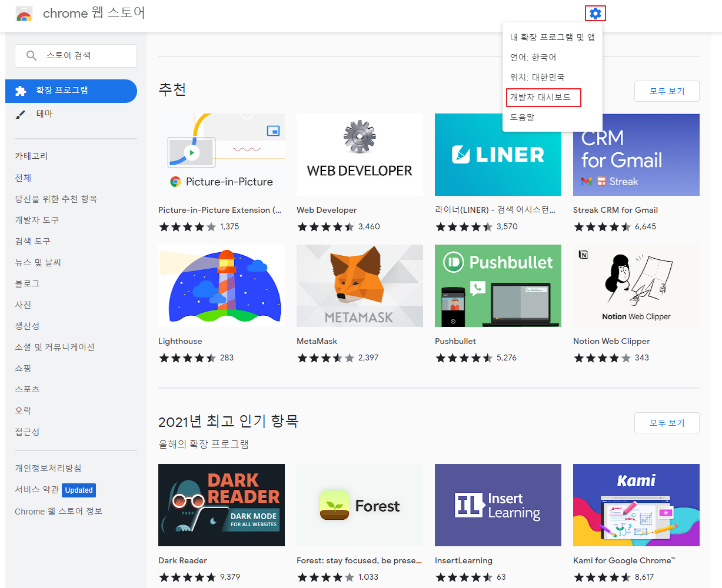Open 내 확장 프로그램 및 앱 menu item

pyautogui.click(x=553, y=37)
